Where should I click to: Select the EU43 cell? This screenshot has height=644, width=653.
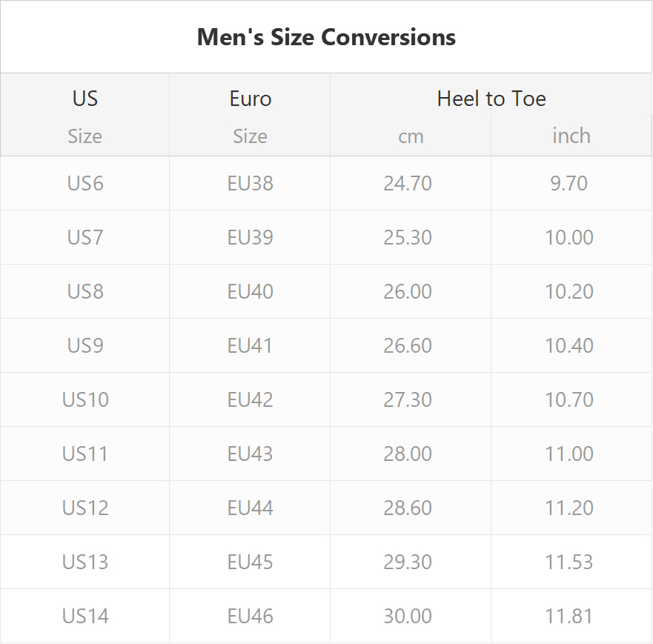(x=250, y=454)
